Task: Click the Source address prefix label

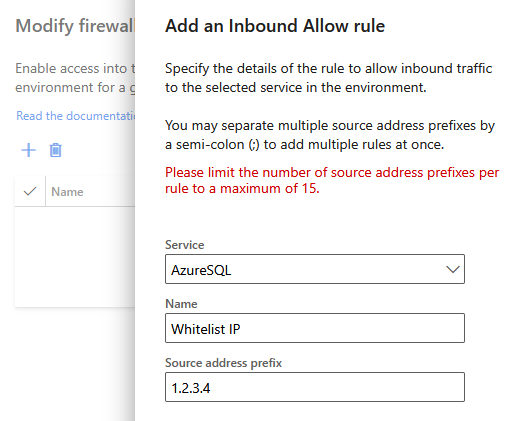Action: coord(223,363)
